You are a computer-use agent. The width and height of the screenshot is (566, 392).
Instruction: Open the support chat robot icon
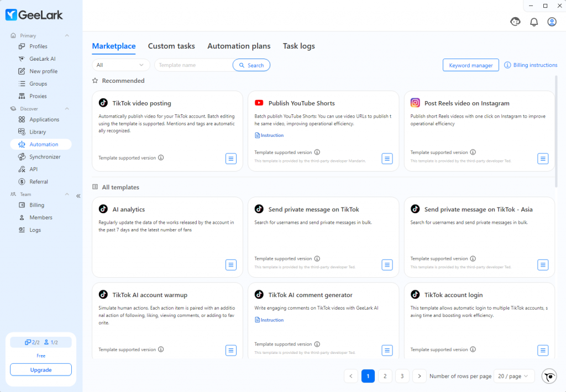click(x=515, y=22)
